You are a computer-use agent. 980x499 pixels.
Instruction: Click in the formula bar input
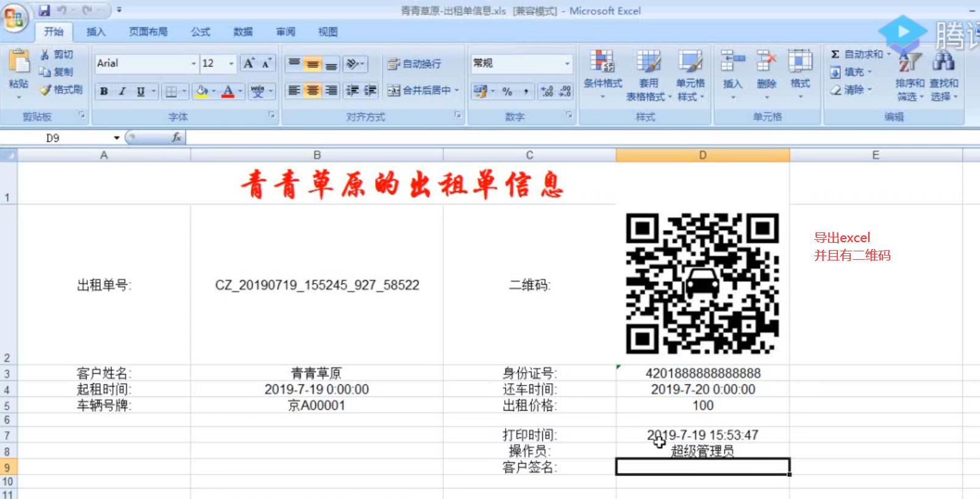[582, 138]
